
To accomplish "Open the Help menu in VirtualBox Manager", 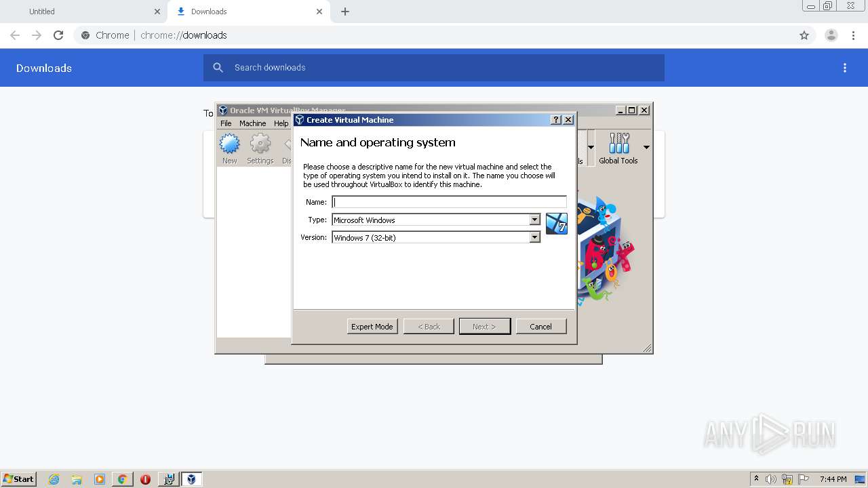I will [x=281, y=123].
